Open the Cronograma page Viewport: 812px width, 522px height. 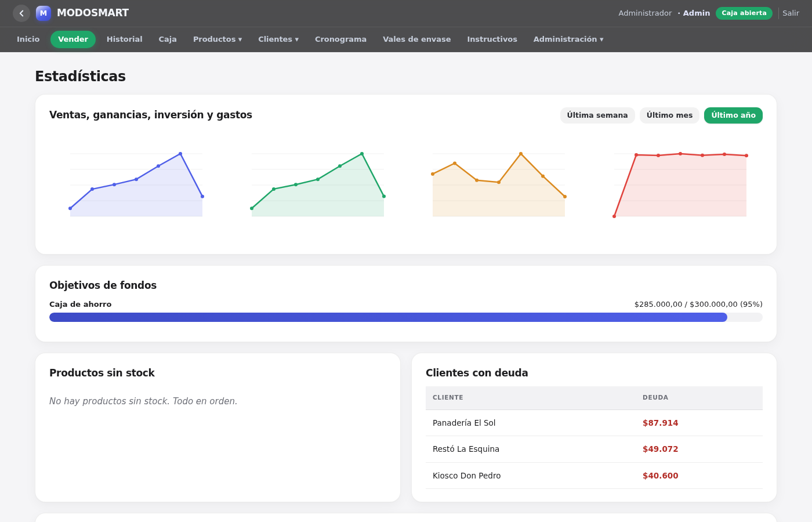tap(340, 39)
